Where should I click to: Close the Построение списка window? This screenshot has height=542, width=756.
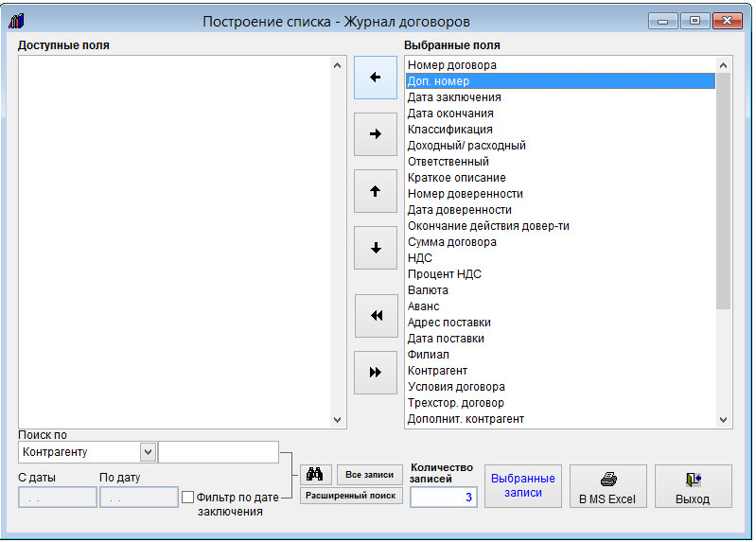pos(727,21)
